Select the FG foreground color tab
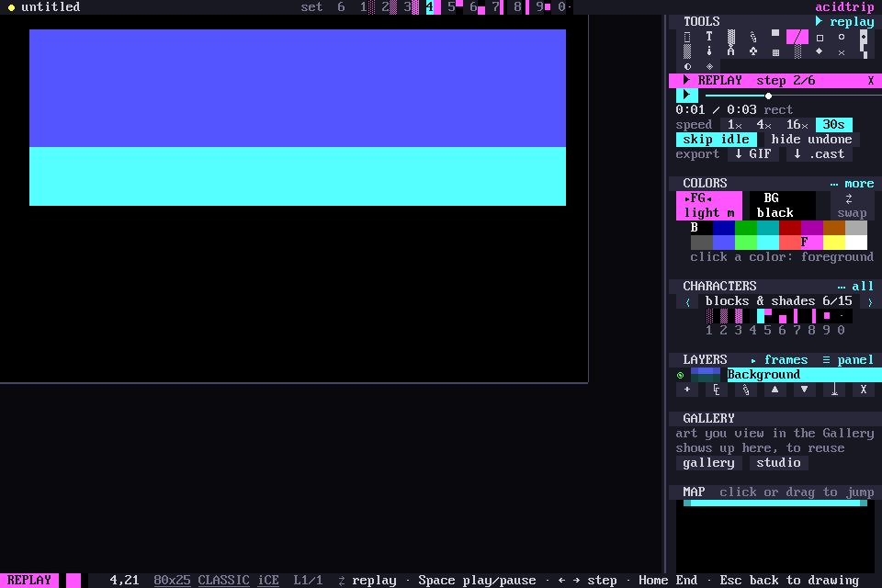The image size is (882, 588). (x=709, y=206)
